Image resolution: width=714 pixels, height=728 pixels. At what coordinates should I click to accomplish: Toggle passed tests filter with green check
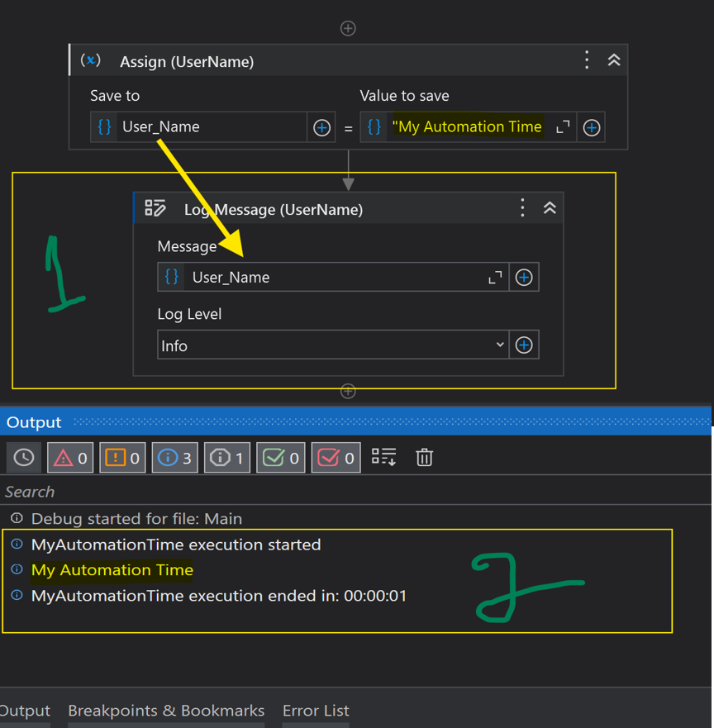tap(280, 458)
